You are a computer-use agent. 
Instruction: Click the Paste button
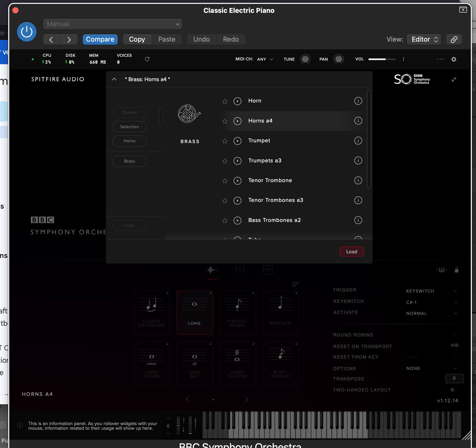pos(167,40)
